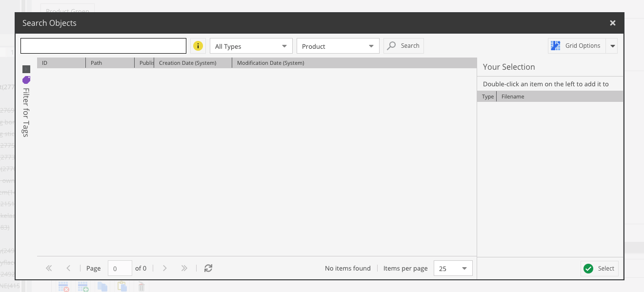Open Grid Options
The width and height of the screenshot is (644, 292).
pyautogui.click(x=577, y=46)
